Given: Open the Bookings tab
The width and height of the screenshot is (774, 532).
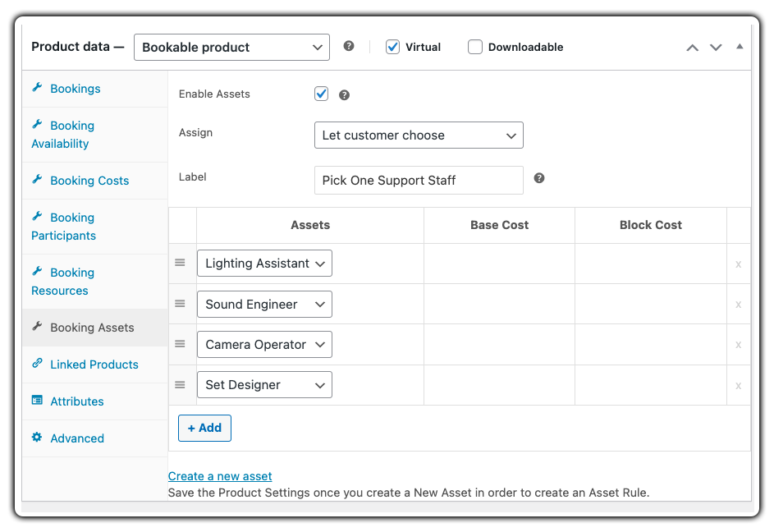Looking at the screenshot, I should click(x=94, y=89).
